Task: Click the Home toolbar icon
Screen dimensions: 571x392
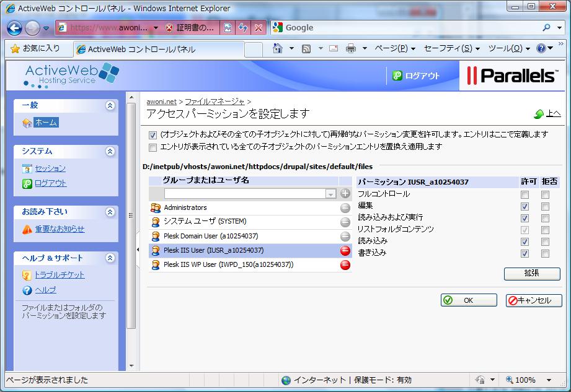Action: (278, 48)
